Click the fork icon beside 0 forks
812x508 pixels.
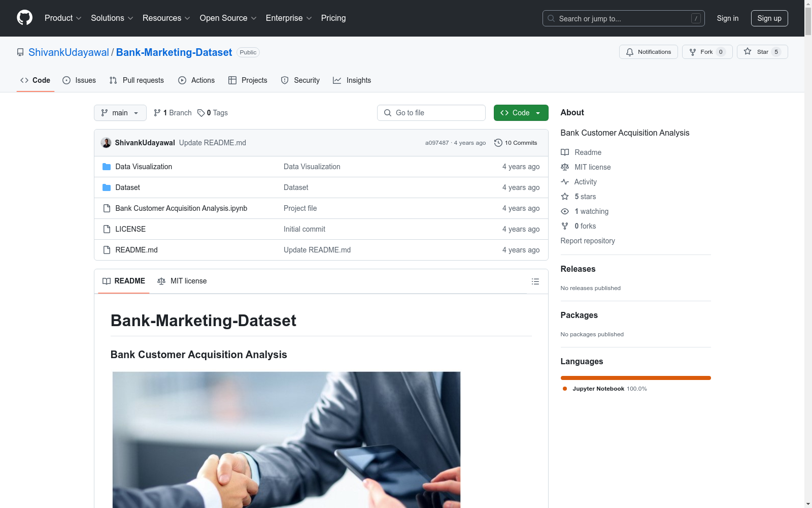[x=565, y=226]
